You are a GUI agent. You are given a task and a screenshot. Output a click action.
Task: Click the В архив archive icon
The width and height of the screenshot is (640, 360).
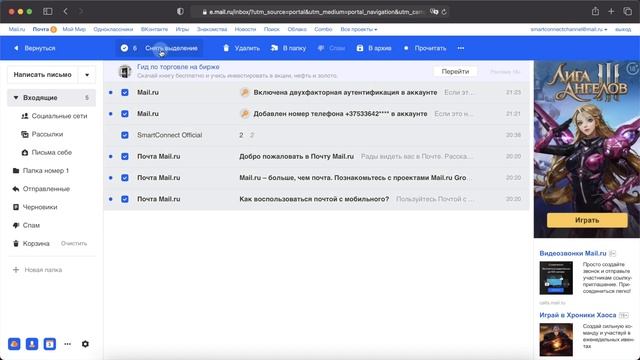pos(360,48)
